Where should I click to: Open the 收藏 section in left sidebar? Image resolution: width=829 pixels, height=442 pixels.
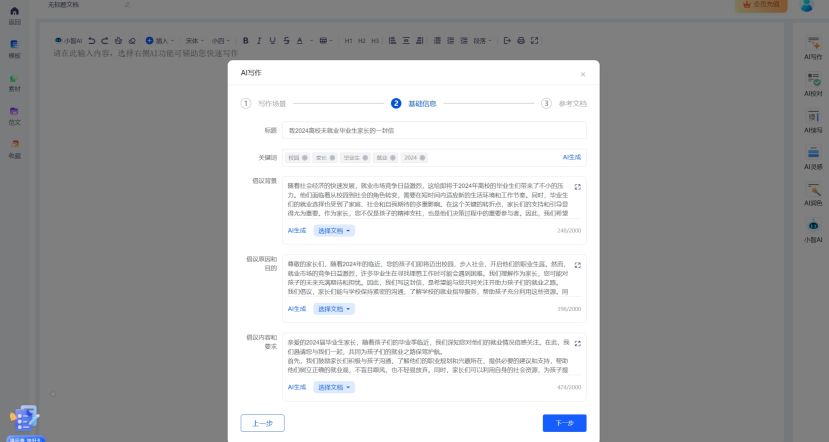pyautogui.click(x=15, y=149)
